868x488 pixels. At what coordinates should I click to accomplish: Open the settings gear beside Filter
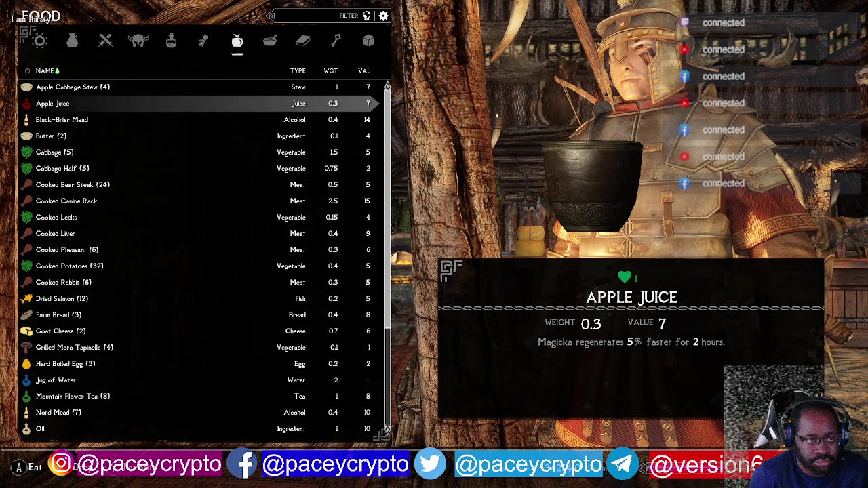tap(384, 16)
